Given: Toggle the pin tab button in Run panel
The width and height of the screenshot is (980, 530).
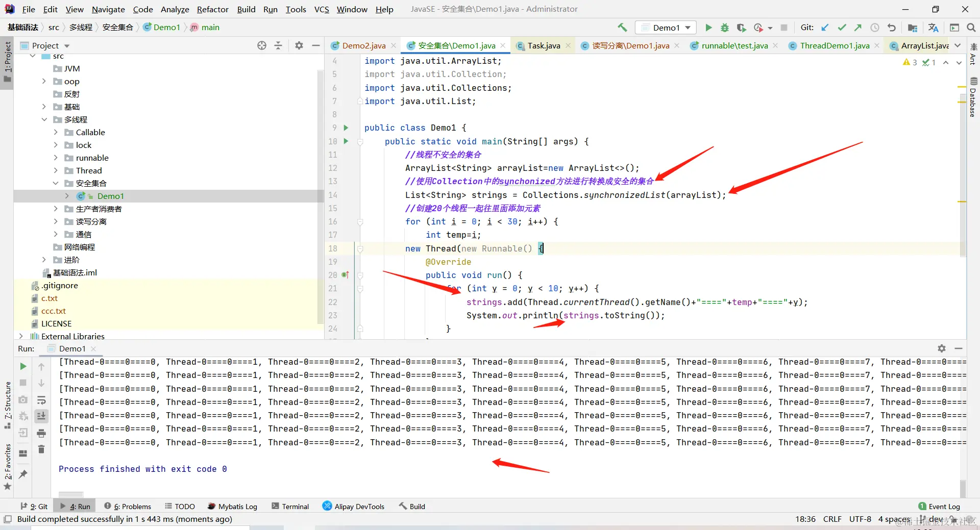Looking at the screenshot, I should pos(23,474).
